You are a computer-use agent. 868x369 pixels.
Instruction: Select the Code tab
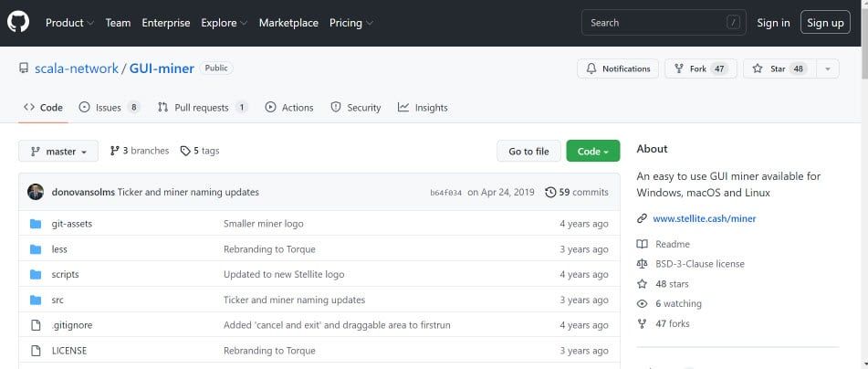[43, 108]
